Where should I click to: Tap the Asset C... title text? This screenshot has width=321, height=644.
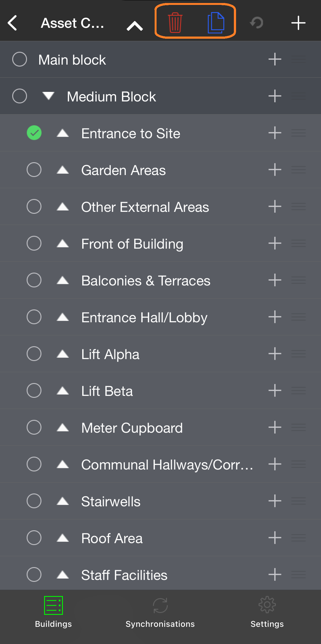(72, 23)
